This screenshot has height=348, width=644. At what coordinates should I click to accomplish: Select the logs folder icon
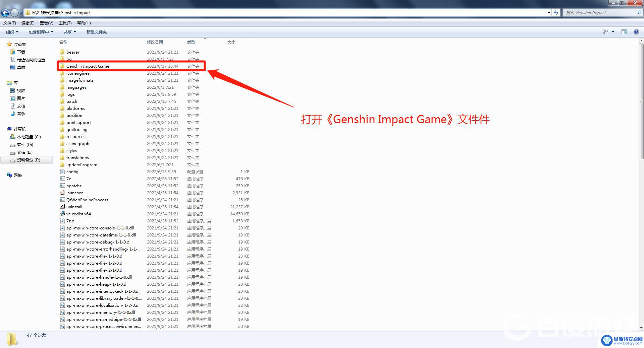click(x=62, y=94)
